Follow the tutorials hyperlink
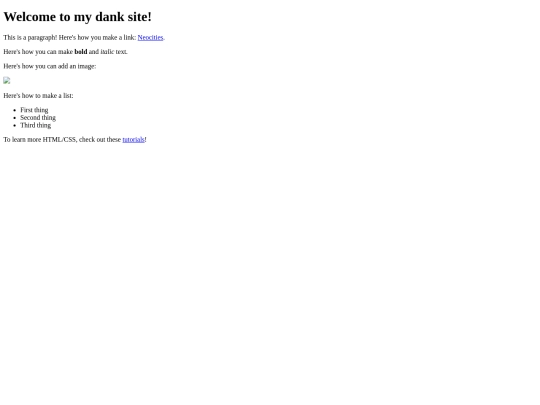The image size is (540, 405). [x=133, y=139]
